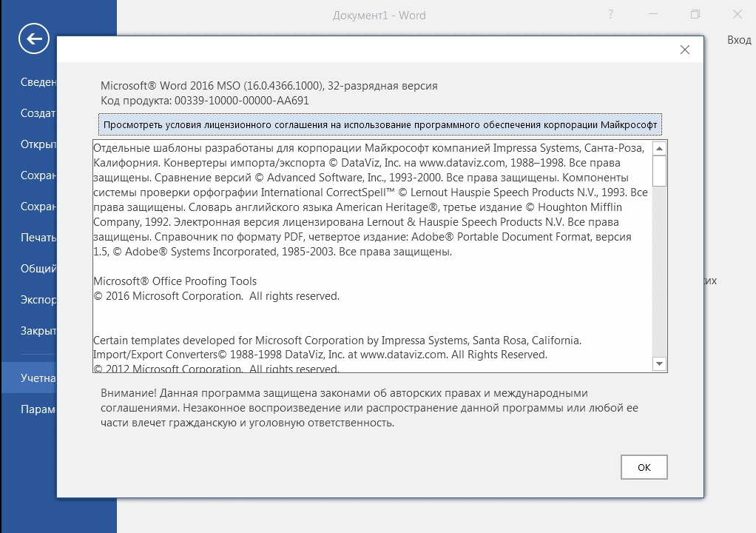Click the 'Внимание! Данная программа защищена' warning text
This screenshot has height=533, width=756.
coord(369,408)
